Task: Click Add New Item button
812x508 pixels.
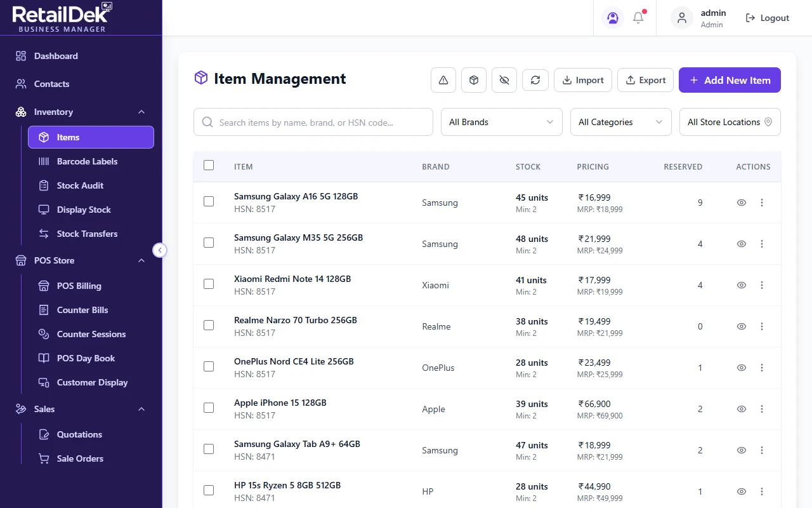Action: pyautogui.click(x=730, y=80)
